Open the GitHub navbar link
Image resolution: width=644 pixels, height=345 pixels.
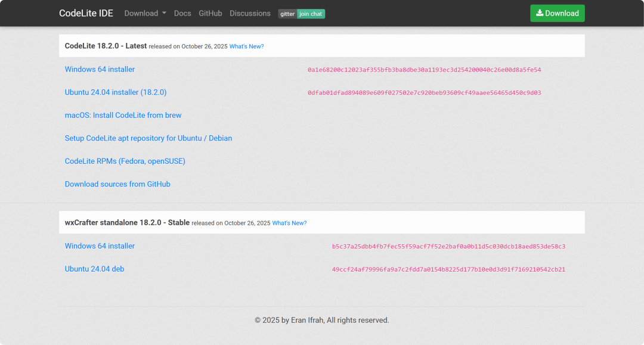(x=210, y=13)
